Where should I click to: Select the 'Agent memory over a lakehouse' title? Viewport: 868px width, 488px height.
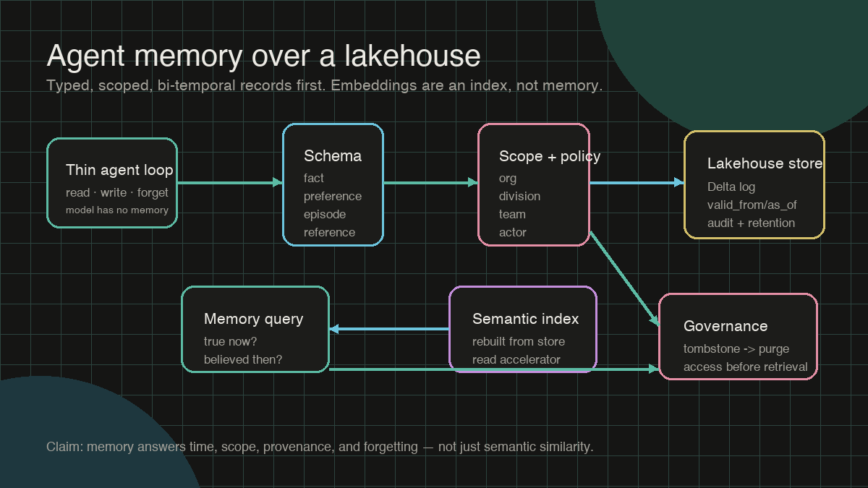click(x=263, y=56)
